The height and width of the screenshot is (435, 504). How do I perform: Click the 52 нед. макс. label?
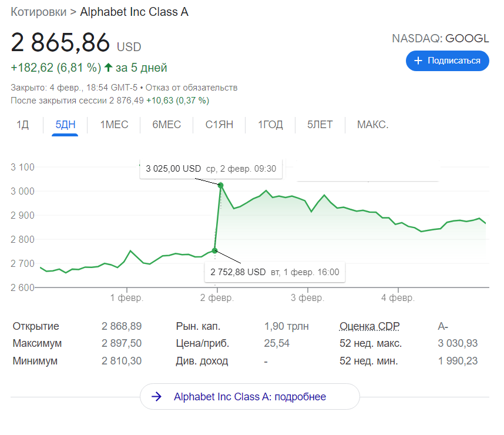[371, 343]
